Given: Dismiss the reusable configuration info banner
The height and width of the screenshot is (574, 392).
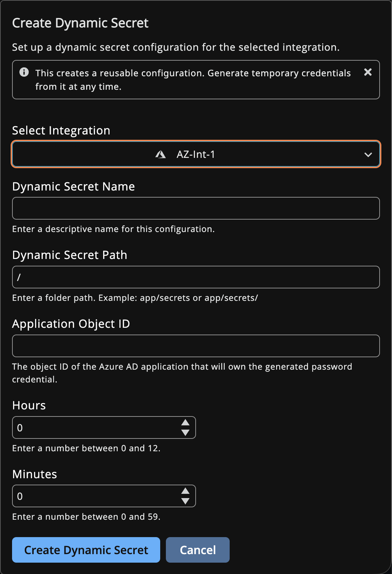Looking at the screenshot, I should coord(368,72).
